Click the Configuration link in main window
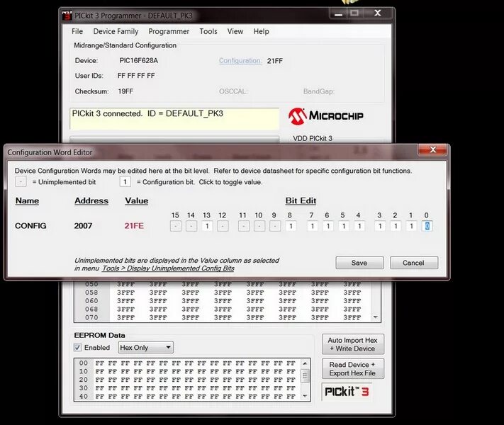 240,61
